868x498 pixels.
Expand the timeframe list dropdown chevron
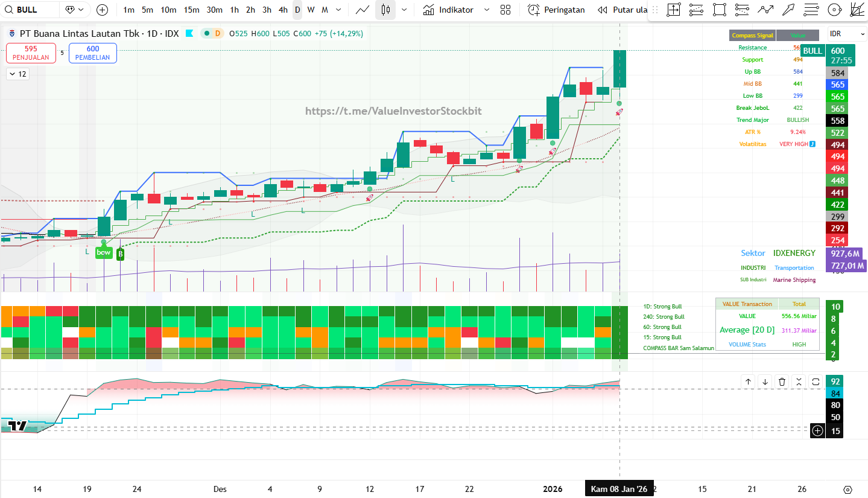tap(338, 10)
